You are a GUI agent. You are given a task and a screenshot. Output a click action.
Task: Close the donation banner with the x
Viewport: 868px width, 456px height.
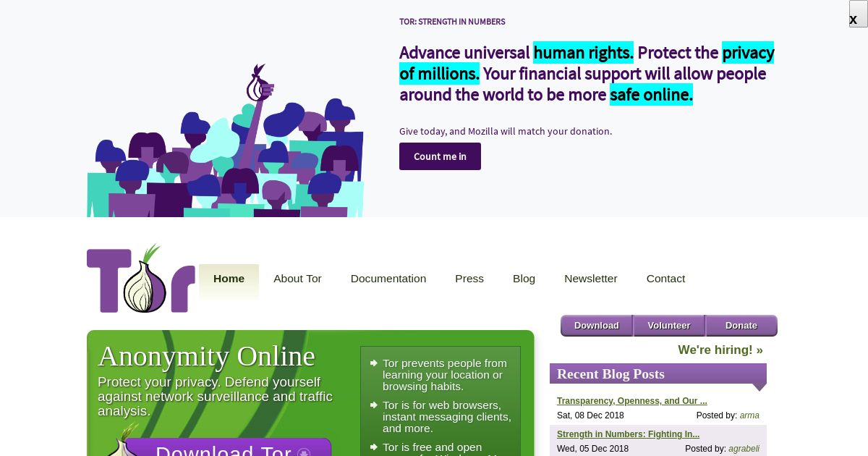pos(858,14)
